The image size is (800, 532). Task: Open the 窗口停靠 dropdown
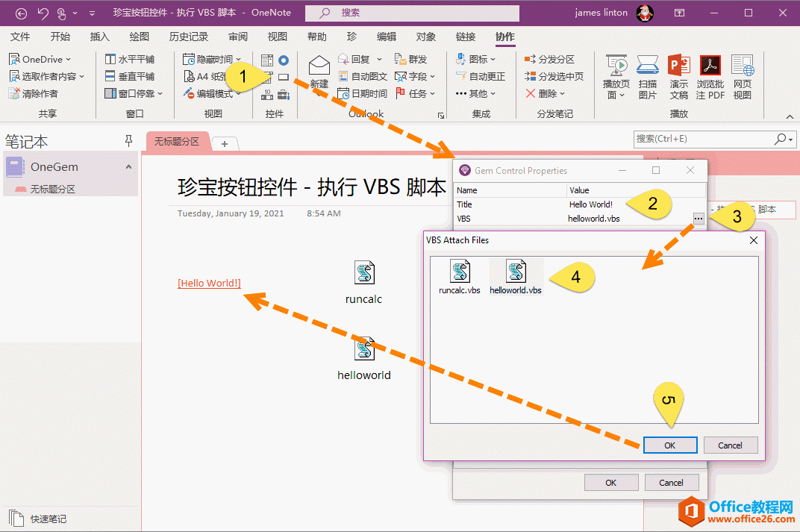[x=160, y=94]
